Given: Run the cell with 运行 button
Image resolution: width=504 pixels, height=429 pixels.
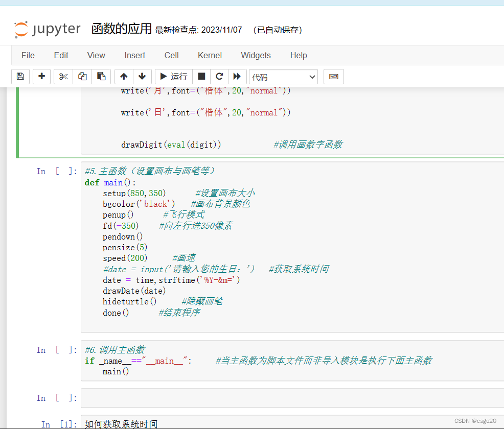Looking at the screenshot, I should (x=174, y=77).
